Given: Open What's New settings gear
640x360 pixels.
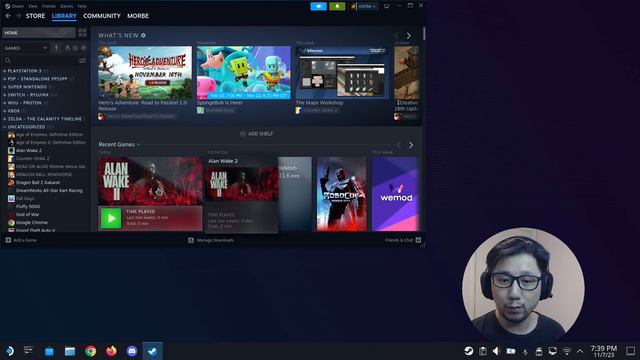Looking at the screenshot, I should pyautogui.click(x=143, y=36).
